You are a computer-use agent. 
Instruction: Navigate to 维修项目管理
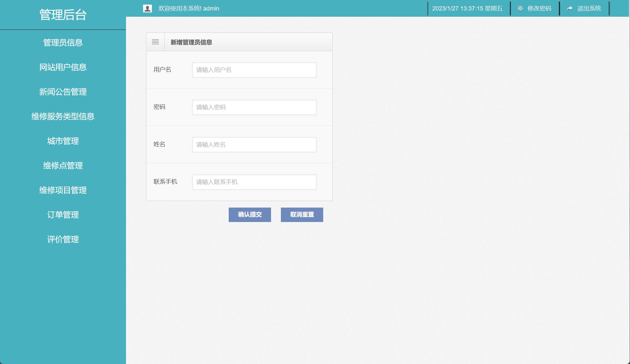pos(63,191)
